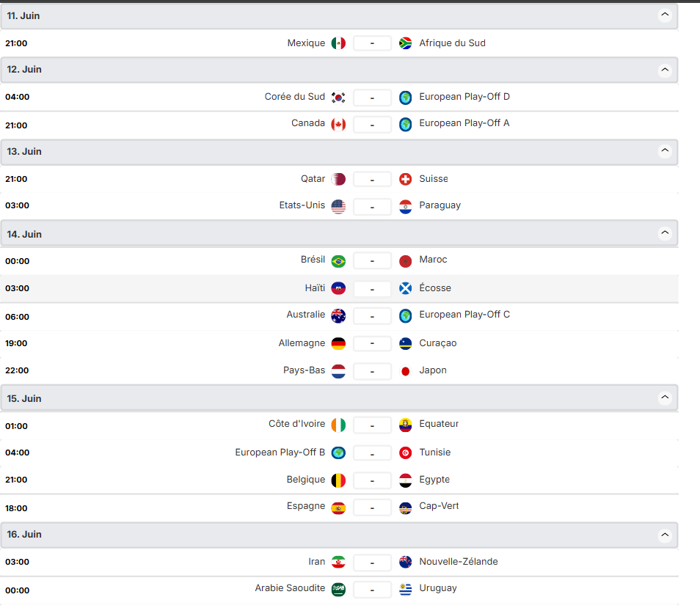This screenshot has height=608, width=700.
Task: Click the Canada flag icon
Action: [x=338, y=124]
